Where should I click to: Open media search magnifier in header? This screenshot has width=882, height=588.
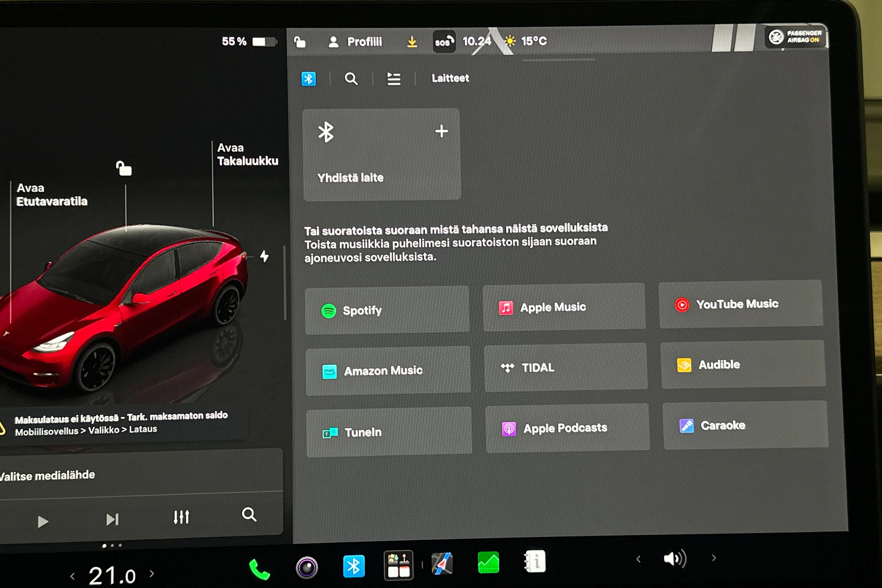[351, 79]
